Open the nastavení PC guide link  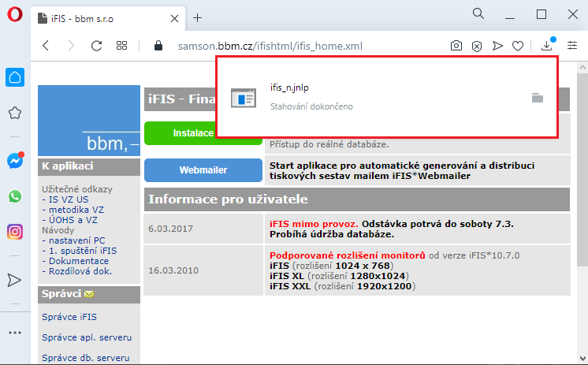click(77, 240)
